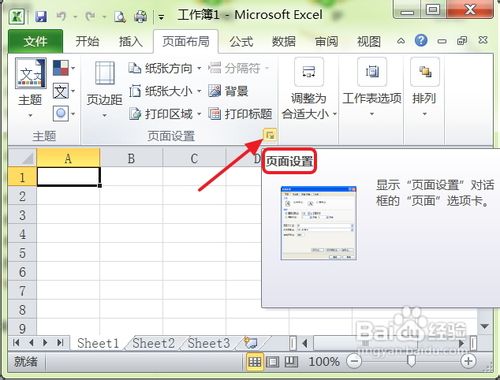Viewport: 500px width, 380px height.
Task: Open the 纸张大小 paper size dropdown
Action: click(x=165, y=91)
